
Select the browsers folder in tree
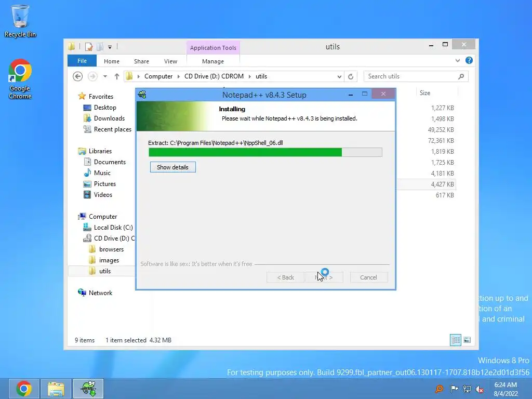click(111, 249)
